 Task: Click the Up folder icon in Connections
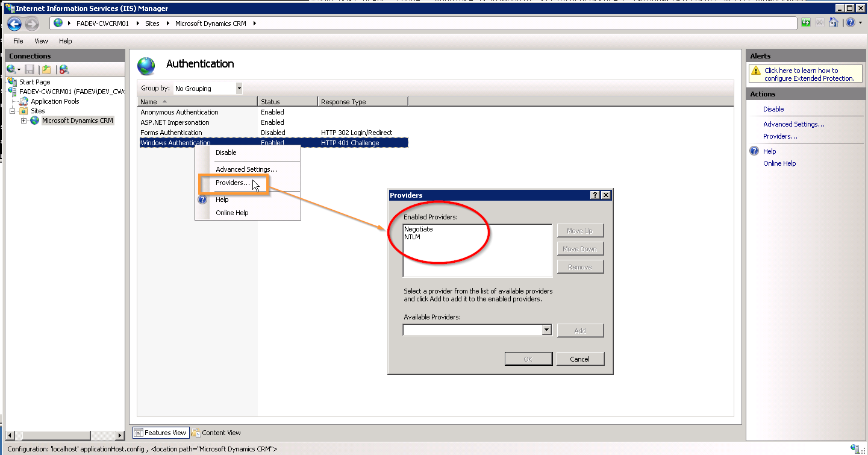[46, 69]
